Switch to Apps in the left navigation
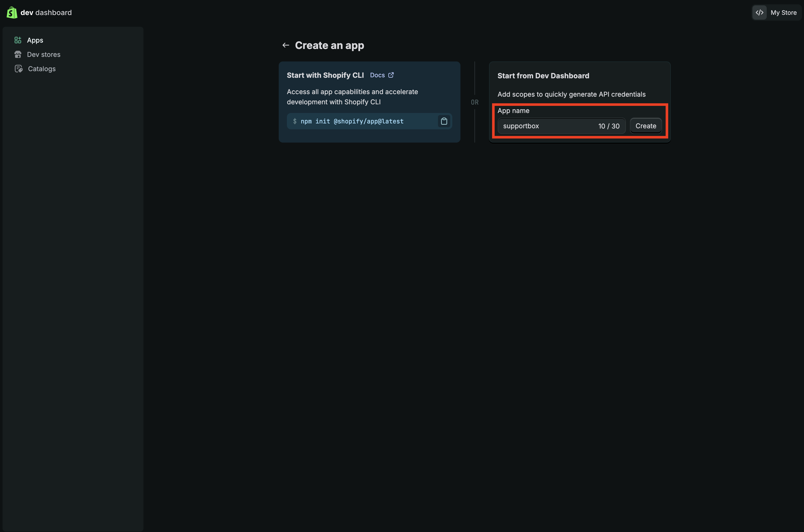 coord(35,40)
